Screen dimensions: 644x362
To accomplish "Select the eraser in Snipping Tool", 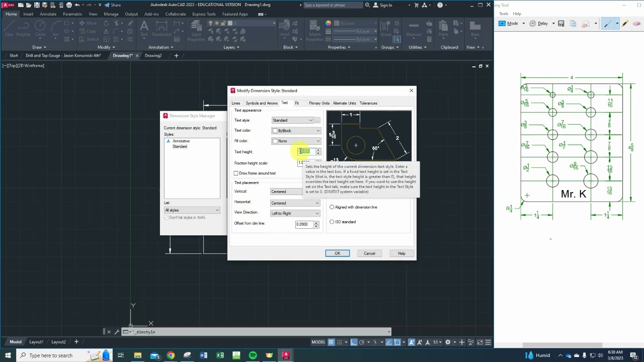I will point(636,24).
